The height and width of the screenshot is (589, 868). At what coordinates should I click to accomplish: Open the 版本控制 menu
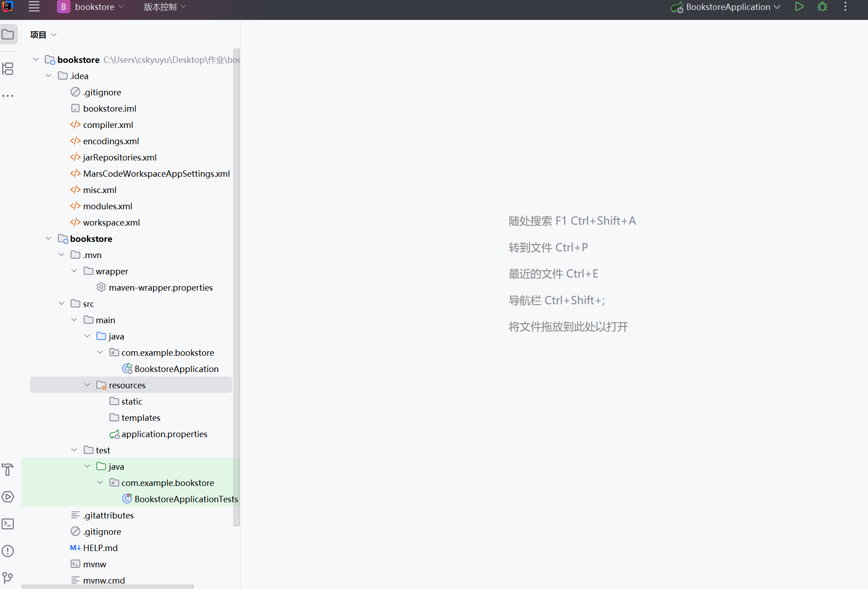coord(159,7)
